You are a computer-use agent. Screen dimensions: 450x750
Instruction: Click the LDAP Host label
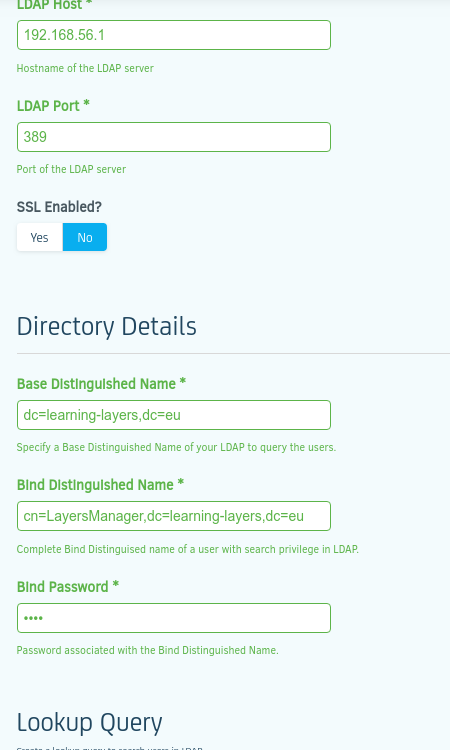pyautogui.click(x=55, y=5)
